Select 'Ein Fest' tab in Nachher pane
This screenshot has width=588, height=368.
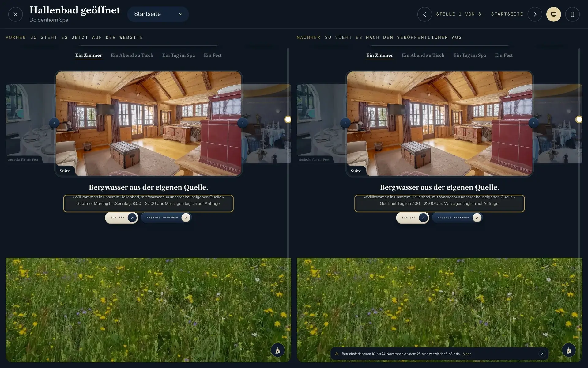pyautogui.click(x=504, y=55)
